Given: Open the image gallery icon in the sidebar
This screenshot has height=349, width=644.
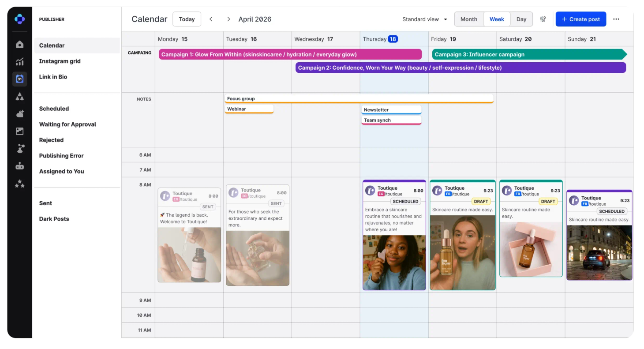Looking at the screenshot, I should (19, 131).
